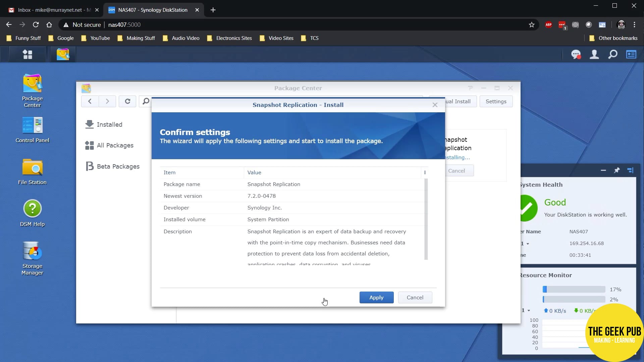Open Storage Manager desktop shortcut
The height and width of the screenshot is (362, 644).
pyautogui.click(x=32, y=258)
